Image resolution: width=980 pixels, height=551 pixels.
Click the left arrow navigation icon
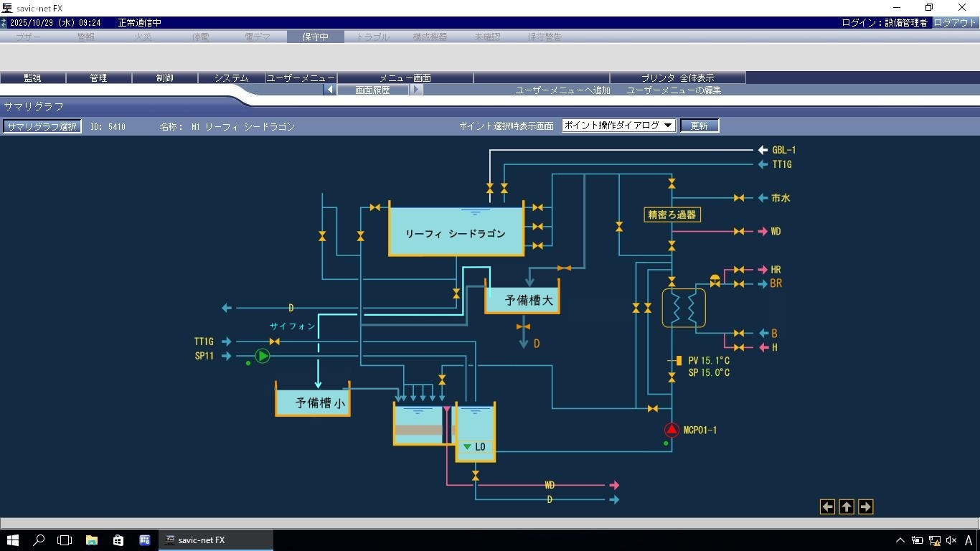click(827, 507)
